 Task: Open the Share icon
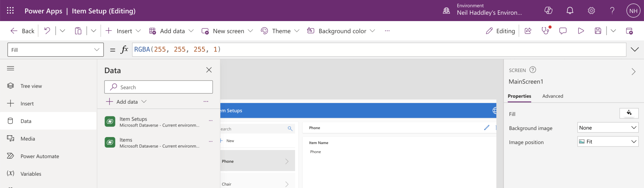[528, 31]
